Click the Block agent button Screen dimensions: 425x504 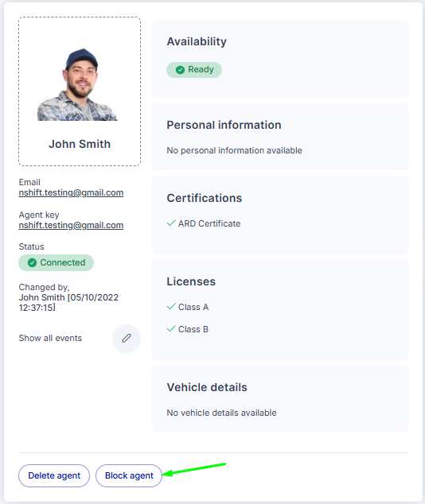(129, 475)
